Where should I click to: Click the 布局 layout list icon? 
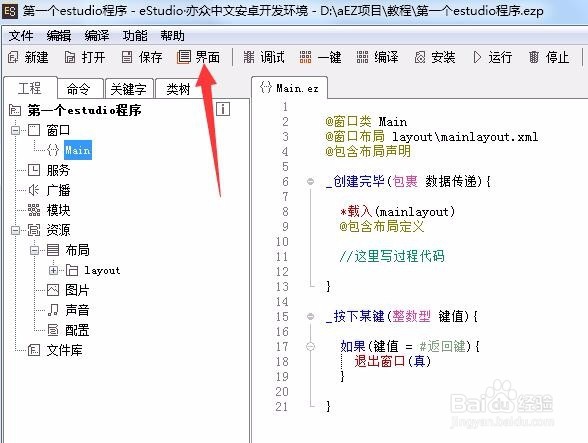[53, 250]
